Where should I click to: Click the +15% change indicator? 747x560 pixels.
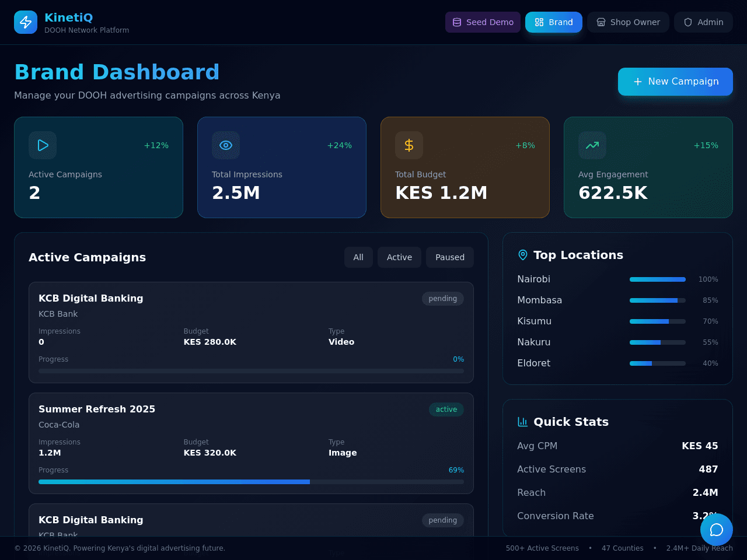tap(706, 145)
